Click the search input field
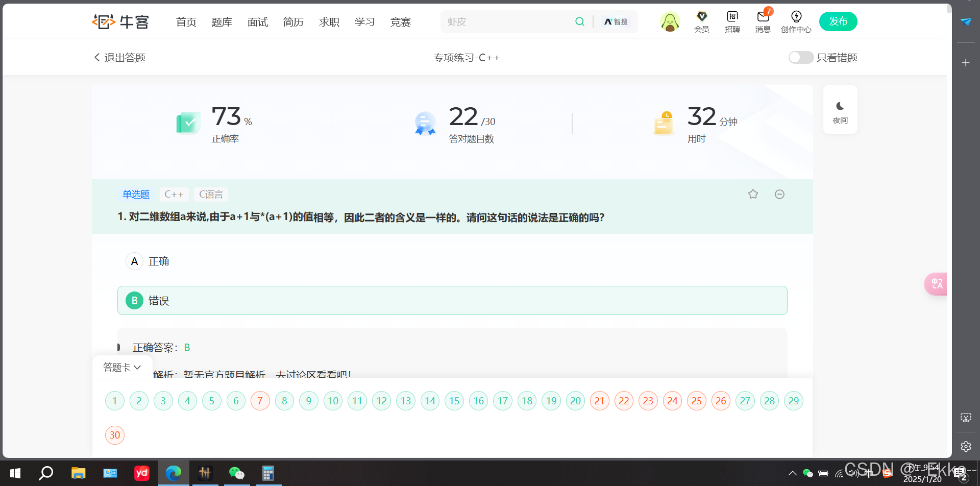Image resolution: width=980 pixels, height=486 pixels. click(508, 21)
